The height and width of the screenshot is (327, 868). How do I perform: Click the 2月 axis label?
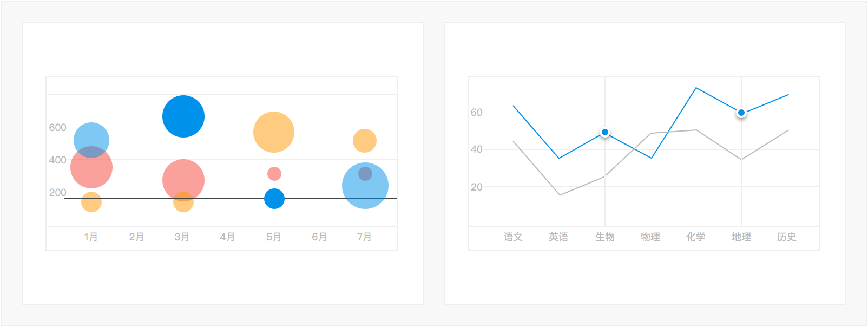click(136, 237)
